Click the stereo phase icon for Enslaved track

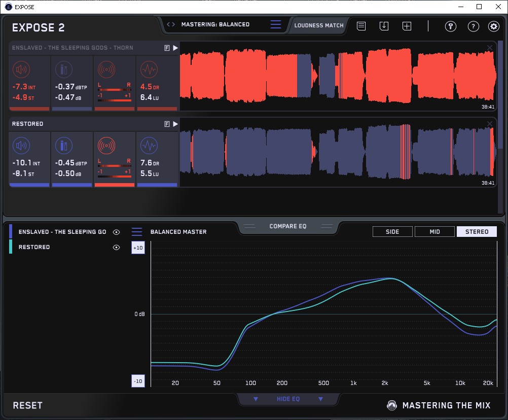[x=106, y=69]
